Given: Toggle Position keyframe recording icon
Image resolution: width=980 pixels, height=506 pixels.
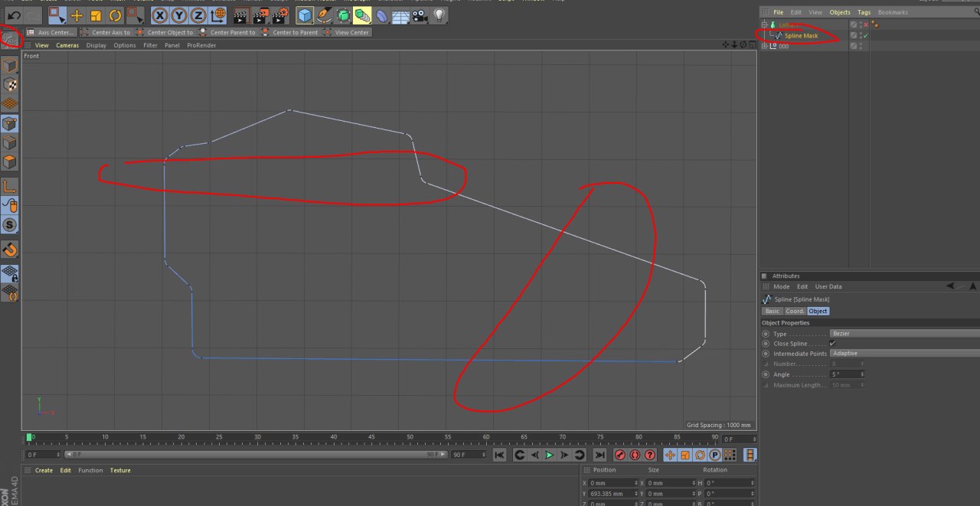Looking at the screenshot, I should pyautogui.click(x=670, y=455).
